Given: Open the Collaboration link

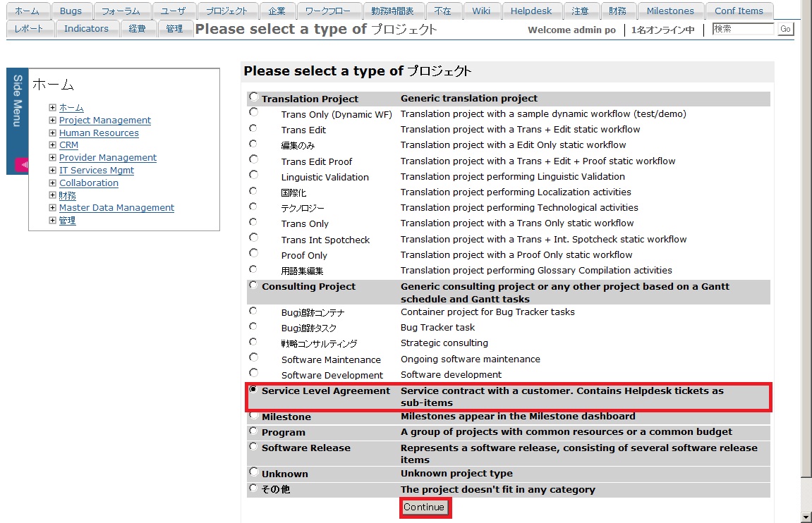Looking at the screenshot, I should (x=89, y=183).
